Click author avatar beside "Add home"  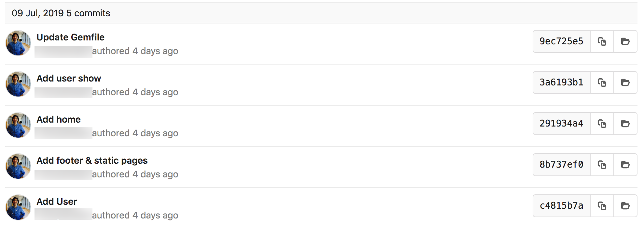point(18,125)
